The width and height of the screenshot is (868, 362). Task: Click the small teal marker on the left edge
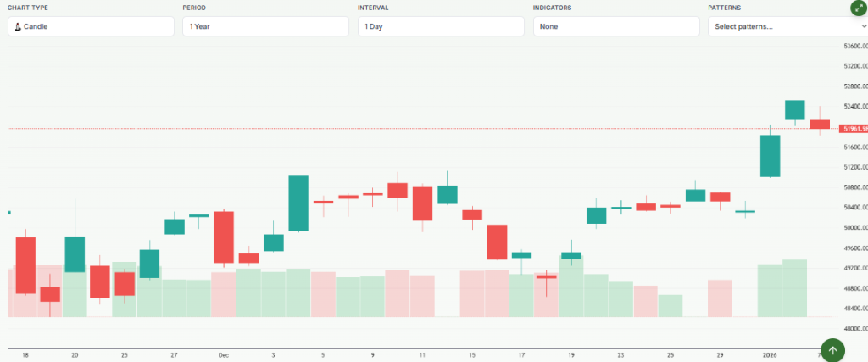8,212
